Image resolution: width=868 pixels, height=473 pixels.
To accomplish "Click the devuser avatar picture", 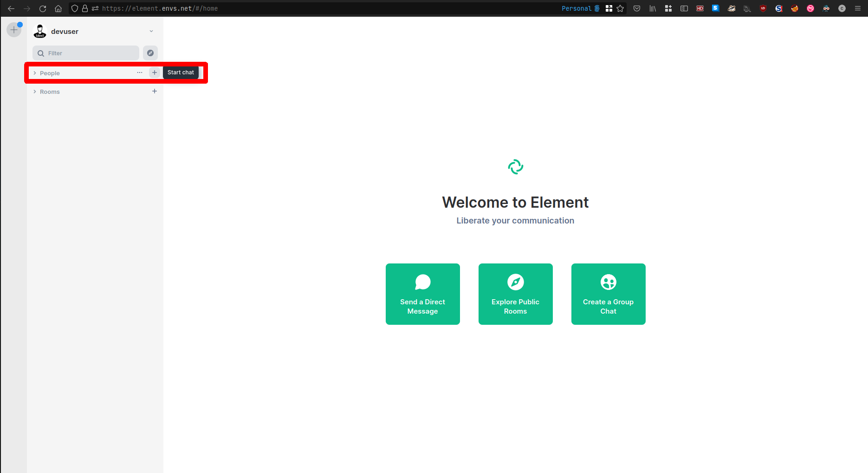I will (40, 31).
